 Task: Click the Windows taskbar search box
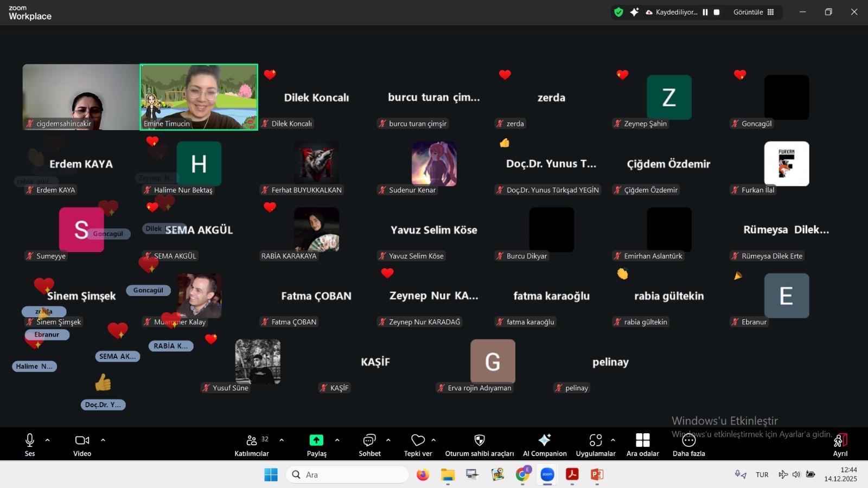coord(347,474)
